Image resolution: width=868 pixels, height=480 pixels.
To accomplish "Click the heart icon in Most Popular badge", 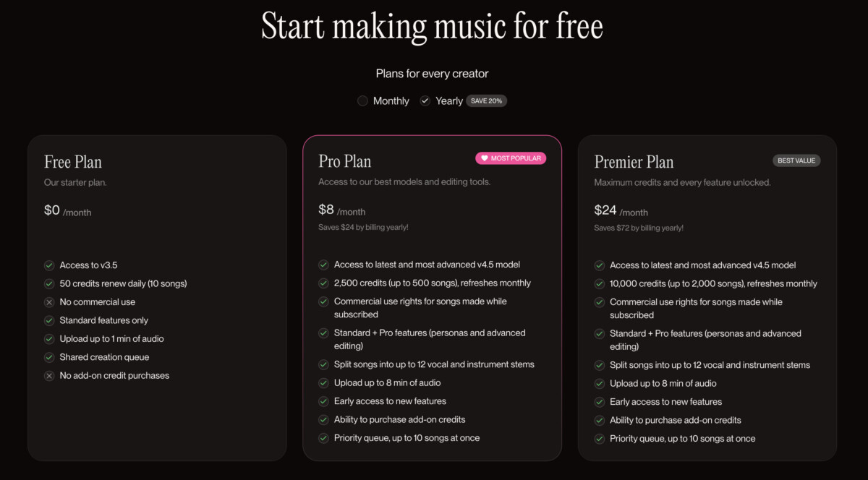I will tap(484, 158).
